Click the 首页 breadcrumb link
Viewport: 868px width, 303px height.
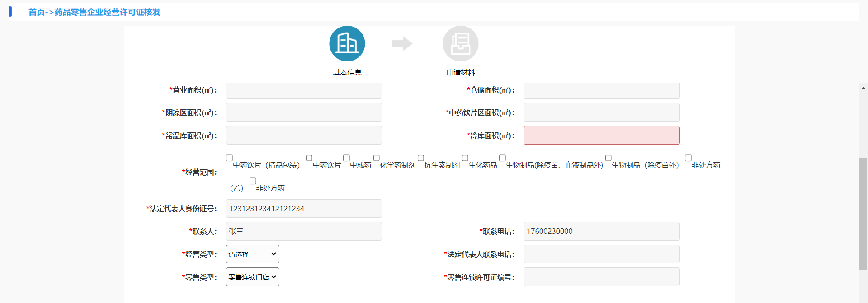tap(37, 12)
